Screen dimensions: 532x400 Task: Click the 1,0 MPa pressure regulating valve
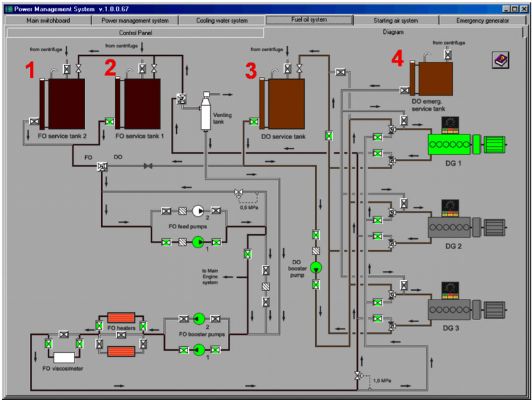[358, 375]
